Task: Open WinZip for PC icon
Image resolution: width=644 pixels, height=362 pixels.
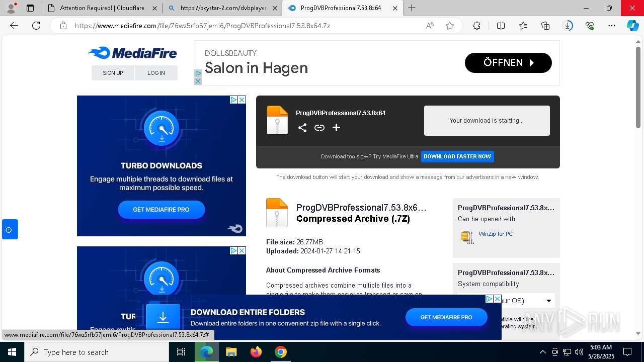Action: (467, 237)
